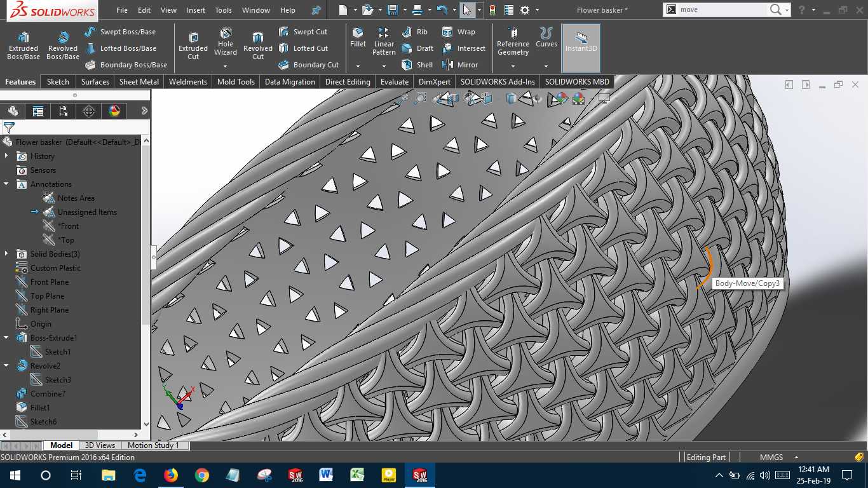Open the ConfigurationManager tab
The width and height of the screenshot is (868, 488).
pos(64,111)
